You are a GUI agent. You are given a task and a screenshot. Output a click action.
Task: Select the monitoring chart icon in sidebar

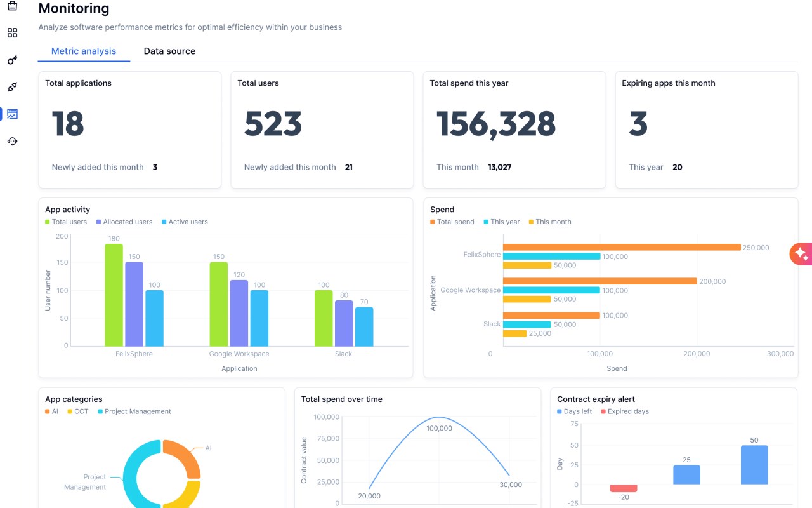pos(12,114)
